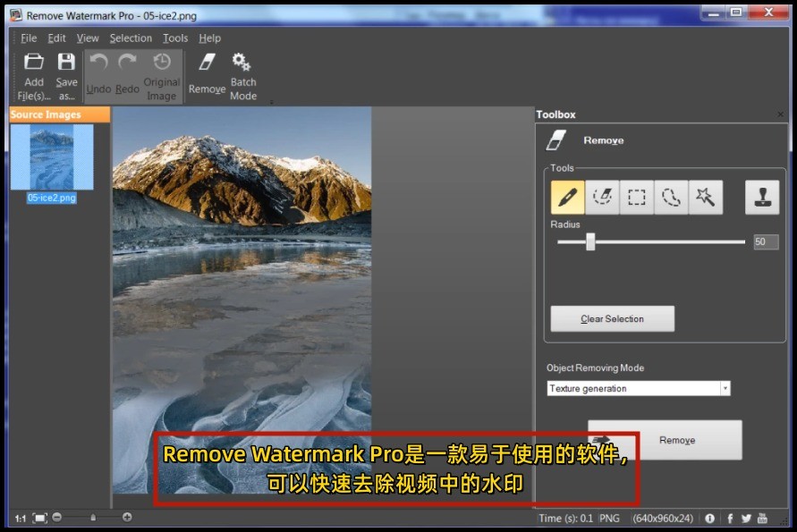Screen dimensions: 797x532
Task: Click the Twitter share icon
Action: coord(746,518)
